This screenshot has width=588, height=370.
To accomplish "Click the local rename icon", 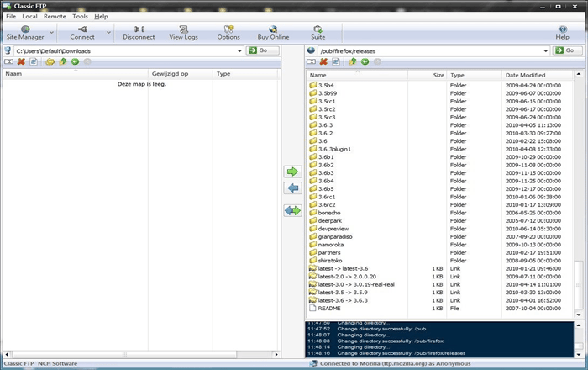I will tap(8, 61).
